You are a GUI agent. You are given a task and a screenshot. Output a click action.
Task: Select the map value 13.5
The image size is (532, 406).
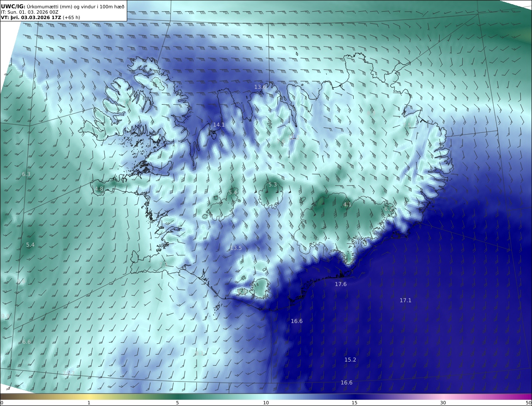pyautogui.click(x=236, y=248)
